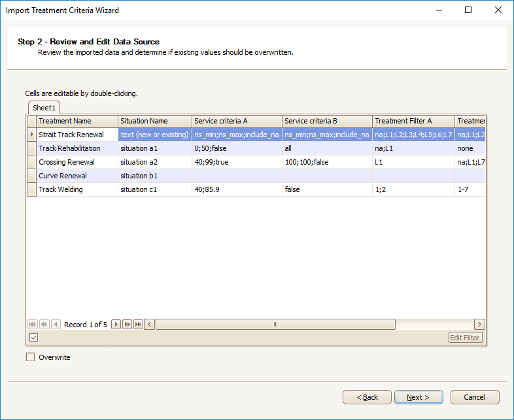Toggle the filter enabled checkbox in grid footer
Viewport: 514px width, 420px height.
tap(34, 338)
